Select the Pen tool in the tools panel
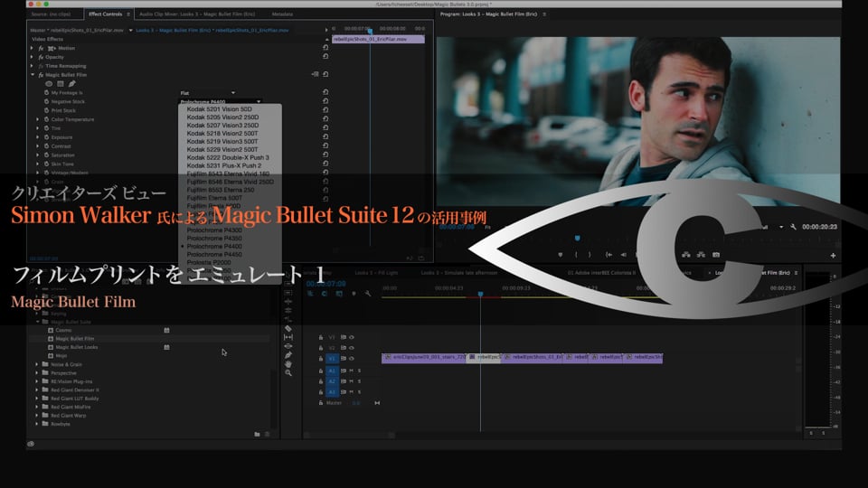The width and height of the screenshot is (868, 488). tap(288, 355)
